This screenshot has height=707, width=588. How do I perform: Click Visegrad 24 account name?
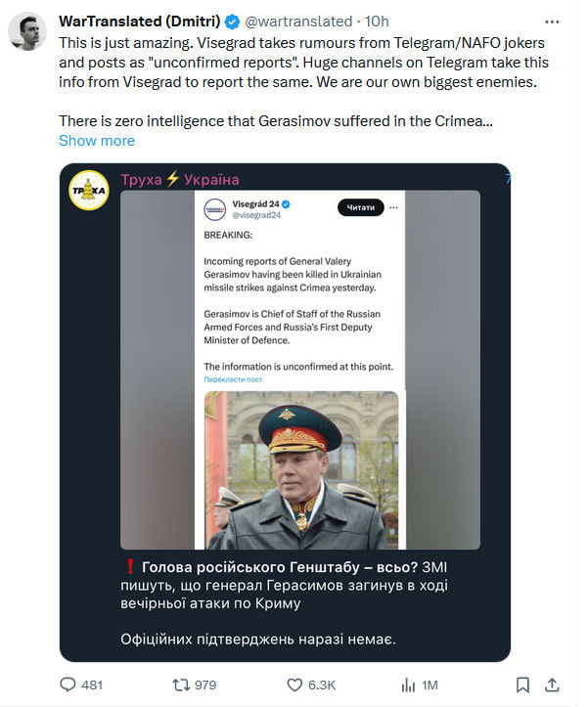pyautogui.click(x=254, y=203)
